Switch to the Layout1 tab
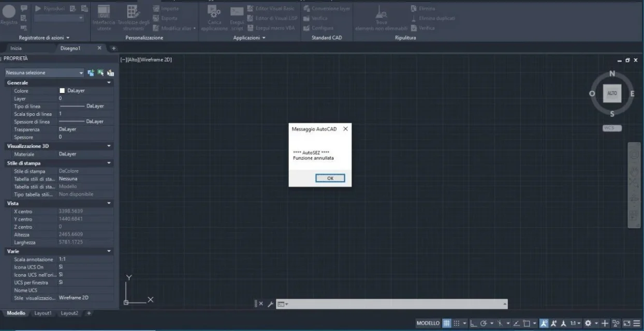This screenshot has width=644, height=331. click(x=43, y=313)
